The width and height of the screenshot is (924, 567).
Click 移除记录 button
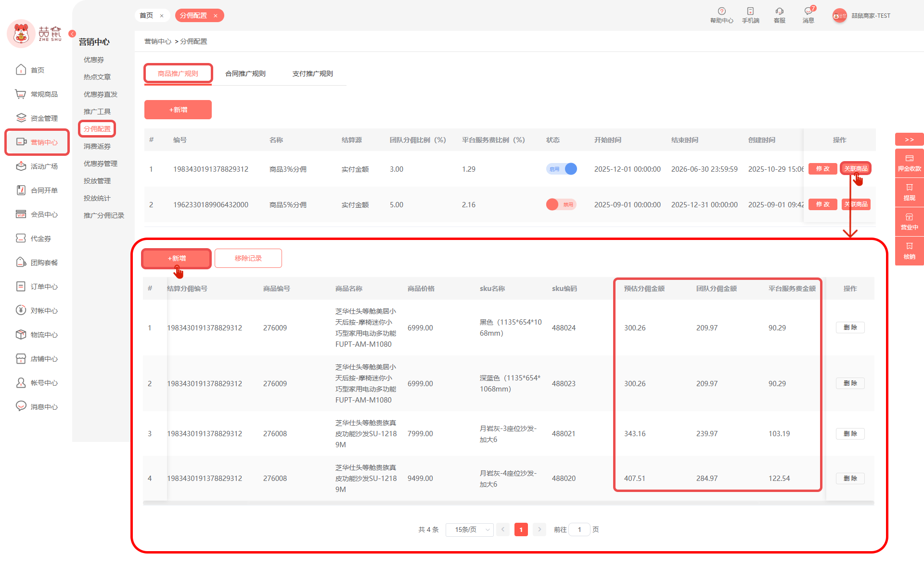point(248,258)
